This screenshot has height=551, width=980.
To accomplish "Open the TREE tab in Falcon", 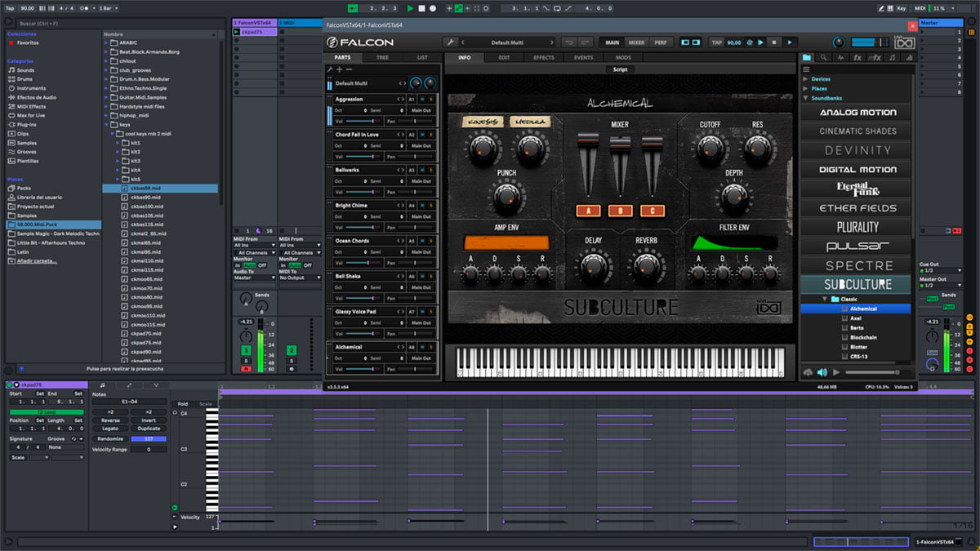I will click(382, 58).
